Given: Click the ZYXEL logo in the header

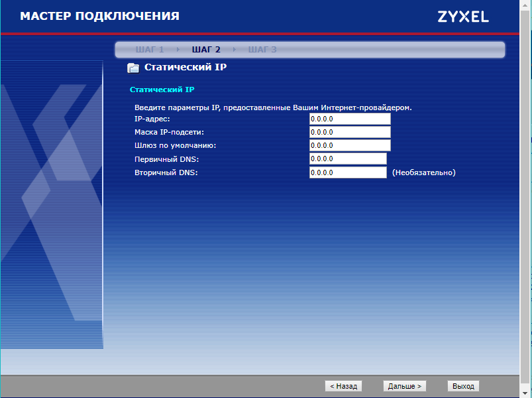Looking at the screenshot, I should 462,17.
